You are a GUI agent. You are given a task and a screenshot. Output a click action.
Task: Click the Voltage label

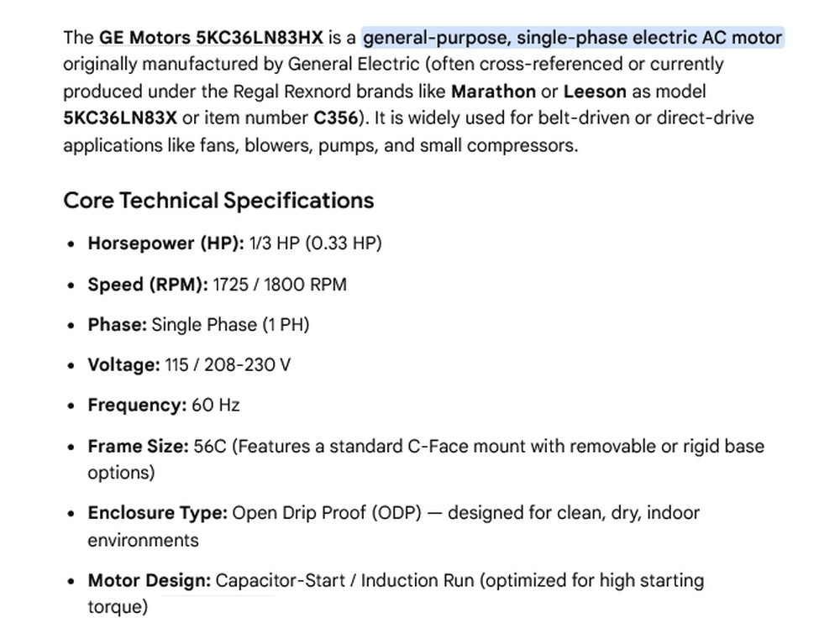click(x=123, y=365)
